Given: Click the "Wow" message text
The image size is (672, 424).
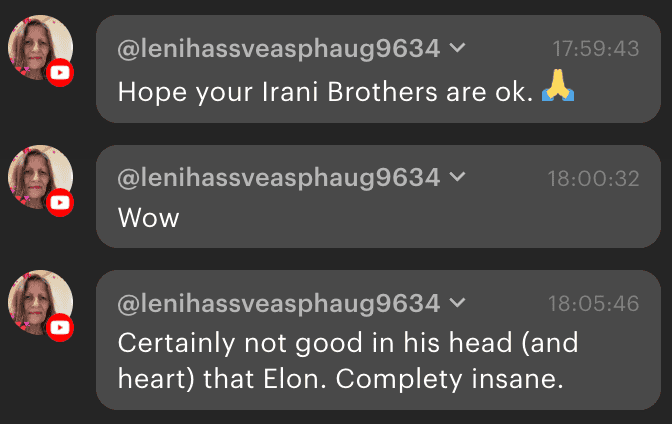Looking at the screenshot, I should coord(148,217).
